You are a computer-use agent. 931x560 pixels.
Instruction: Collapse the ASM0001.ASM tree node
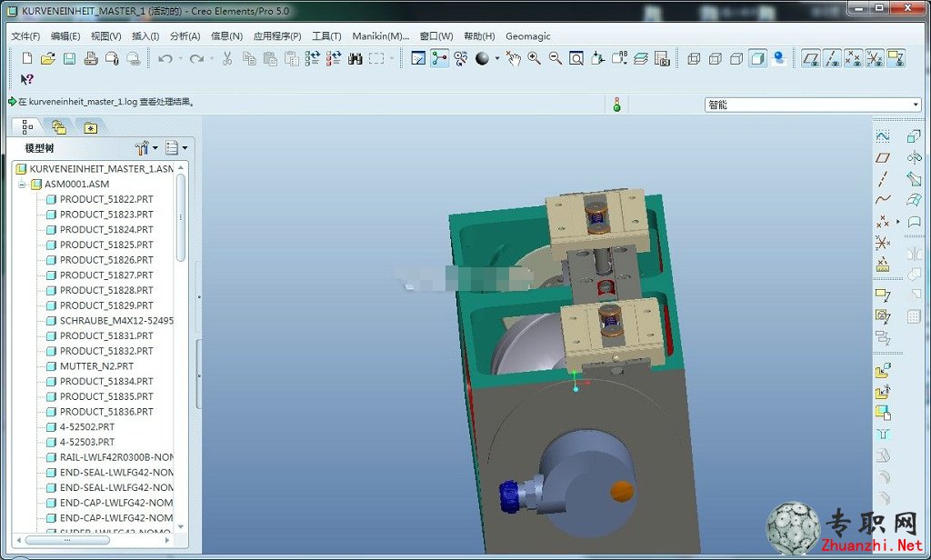pyautogui.click(x=22, y=185)
